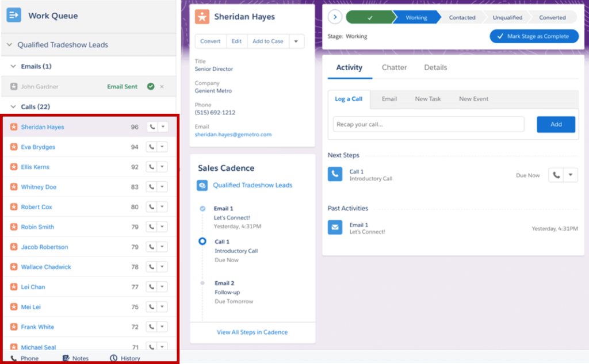
Task: Click the Recap your call input field
Action: click(429, 124)
